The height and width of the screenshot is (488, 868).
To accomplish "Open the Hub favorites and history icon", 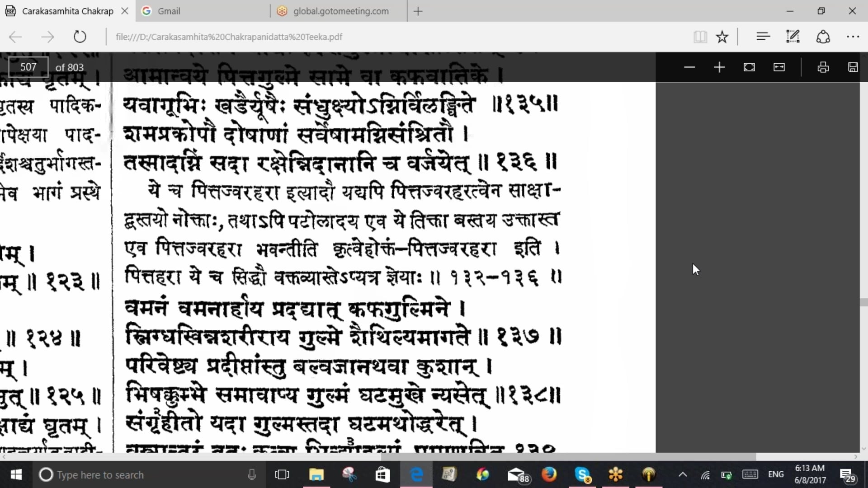I will [x=763, y=37].
